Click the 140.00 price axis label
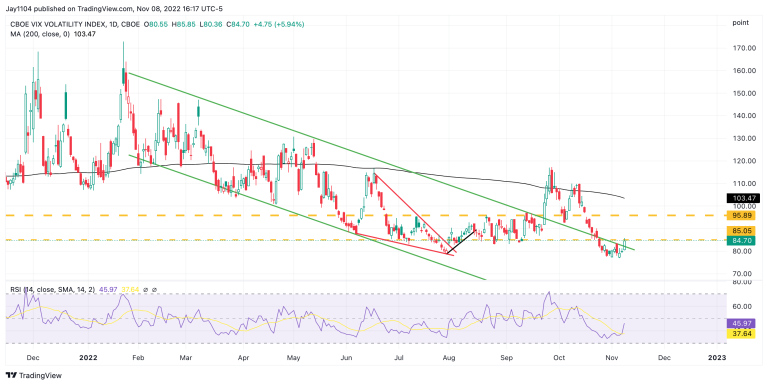Screen dimensions: 768x385 pyautogui.click(x=743, y=116)
